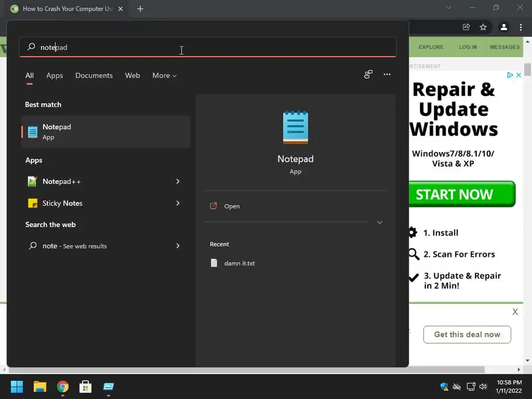Viewport: 532px width, 399px height.
Task: Close the bottom deal banner with X
Action: pyautogui.click(x=515, y=312)
